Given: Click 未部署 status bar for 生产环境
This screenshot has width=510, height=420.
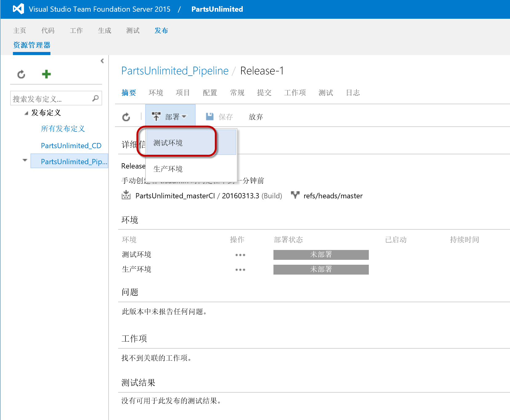Looking at the screenshot, I should coord(321,269).
